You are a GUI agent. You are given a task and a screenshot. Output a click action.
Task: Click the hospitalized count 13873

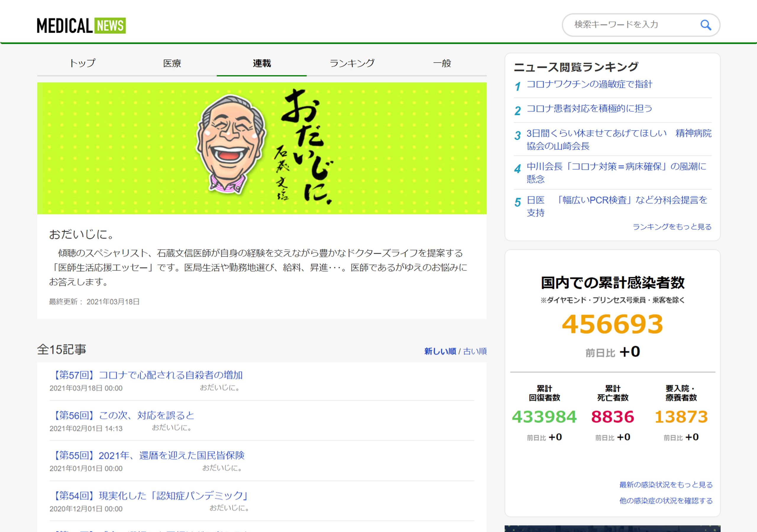click(681, 417)
